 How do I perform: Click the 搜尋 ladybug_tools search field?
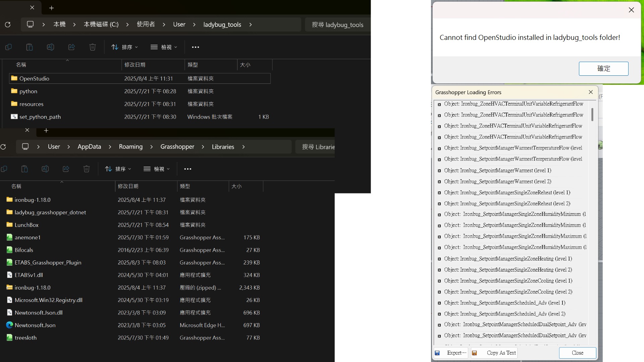337,25
